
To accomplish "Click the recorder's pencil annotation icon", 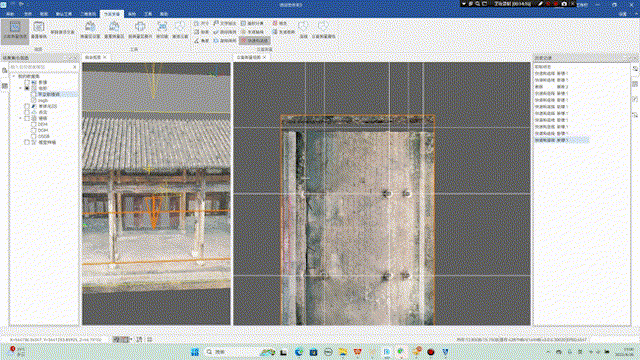I will click(x=540, y=4).
